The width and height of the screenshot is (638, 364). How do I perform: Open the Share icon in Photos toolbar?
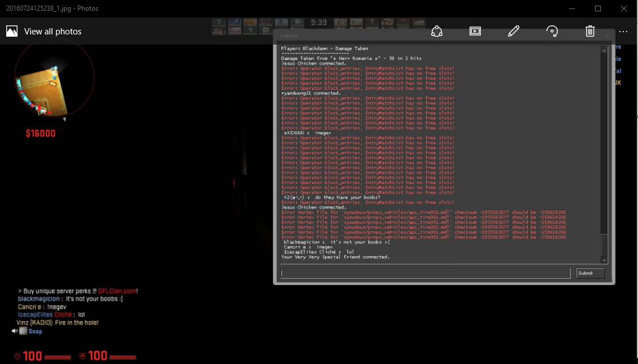pos(437,31)
